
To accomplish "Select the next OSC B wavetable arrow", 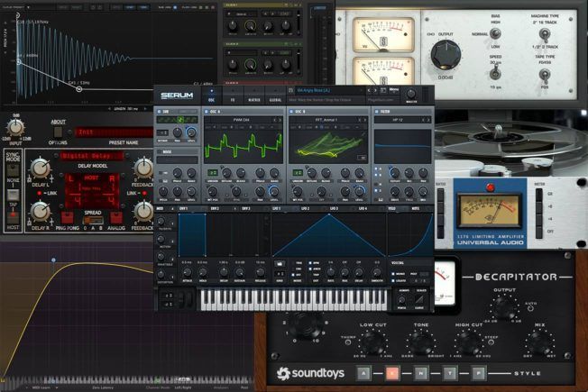I will point(365,120).
